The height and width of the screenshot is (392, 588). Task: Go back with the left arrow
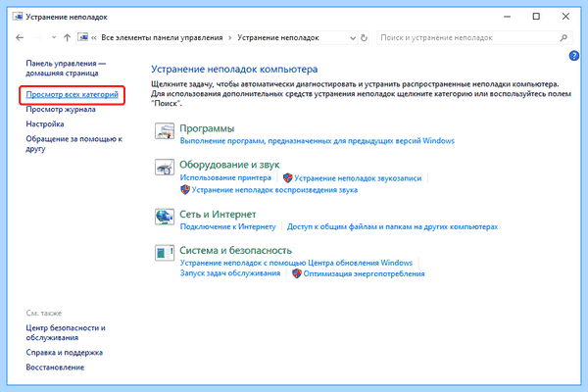pos(20,37)
